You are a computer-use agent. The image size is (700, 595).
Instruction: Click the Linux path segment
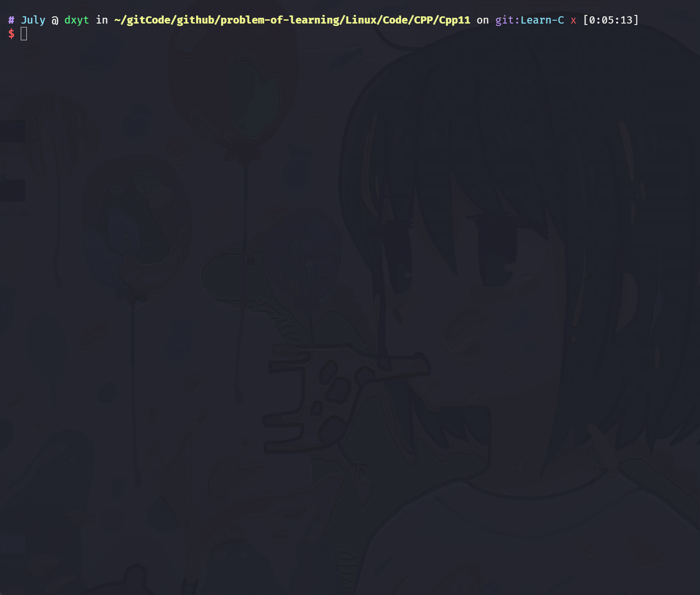click(361, 20)
